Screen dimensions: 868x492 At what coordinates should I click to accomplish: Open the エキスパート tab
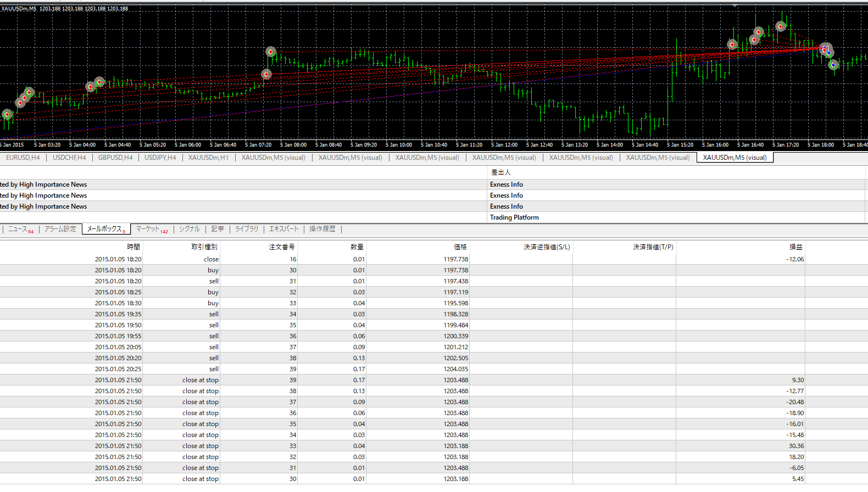click(283, 229)
